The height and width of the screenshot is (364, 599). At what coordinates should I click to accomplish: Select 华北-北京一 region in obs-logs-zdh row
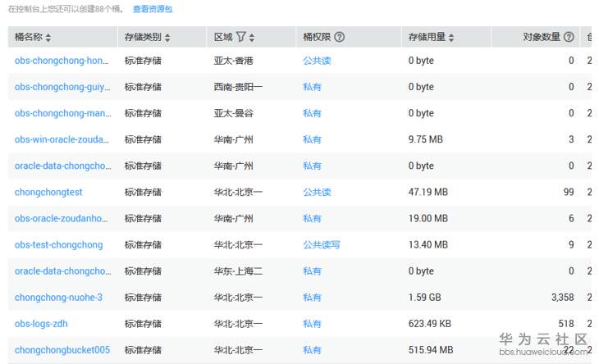[239, 324]
